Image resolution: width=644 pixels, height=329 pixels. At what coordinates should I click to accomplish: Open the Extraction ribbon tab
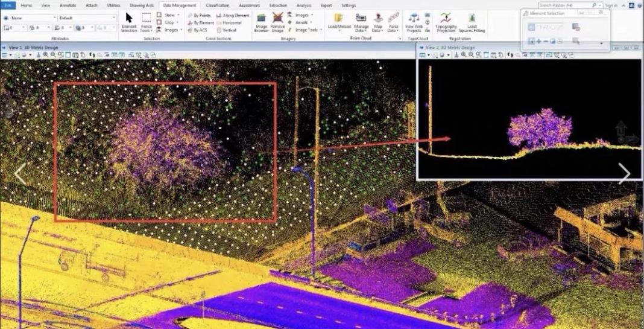(x=278, y=5)
